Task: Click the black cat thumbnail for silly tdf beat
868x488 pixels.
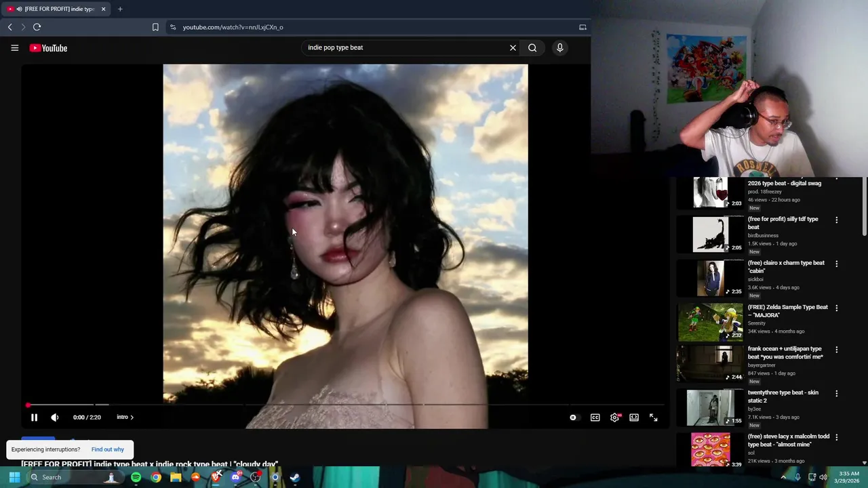Action: tap(710, 234)
